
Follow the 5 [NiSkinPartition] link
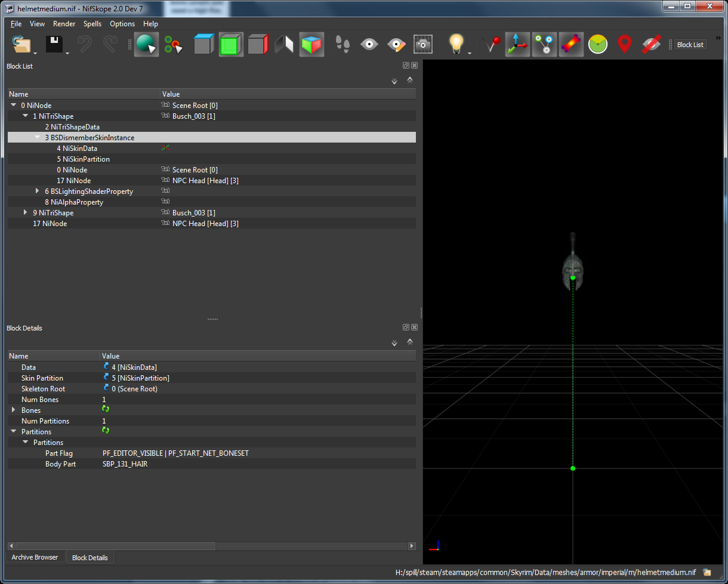(x=136, y=378)
